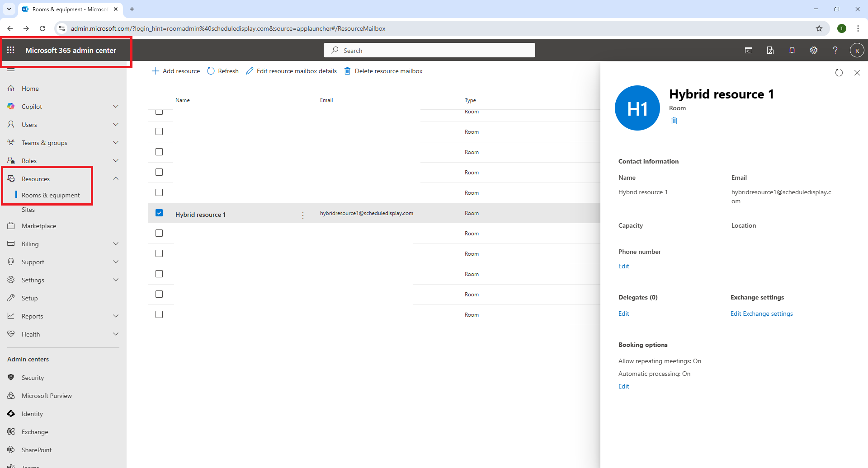Click Edit under Delegates (0)
Image resolution: width=868 pixels, height=468 pixels.
pos(623,314)
